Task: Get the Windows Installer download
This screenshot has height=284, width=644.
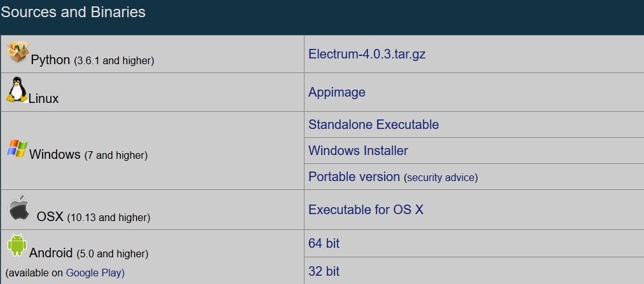Action: click(358, 151)
